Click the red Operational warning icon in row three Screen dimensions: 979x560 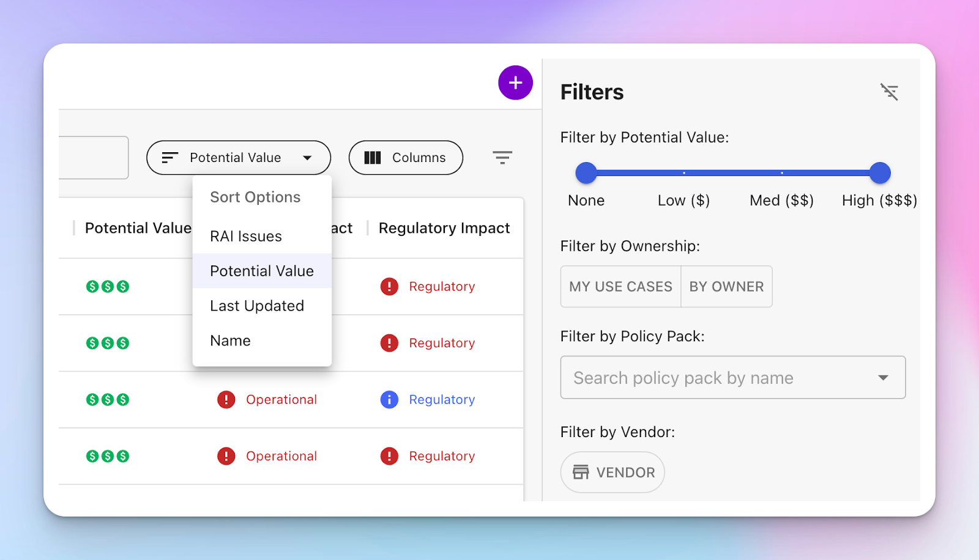coord(226,399)
